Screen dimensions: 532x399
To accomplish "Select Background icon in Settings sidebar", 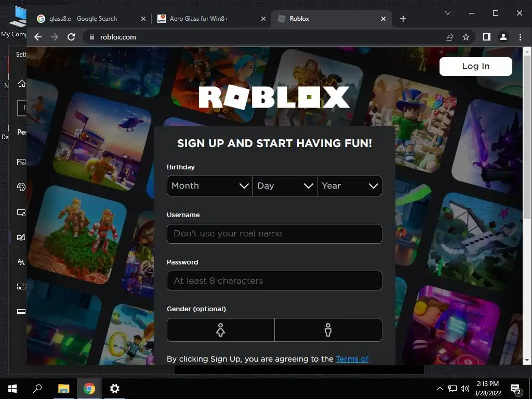I will (x=21, y=162).
